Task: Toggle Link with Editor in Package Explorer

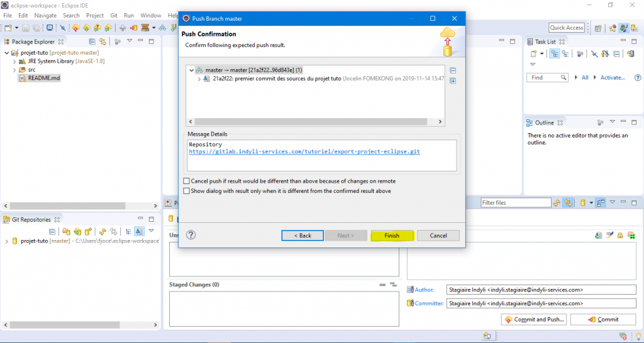Action: 103,41
